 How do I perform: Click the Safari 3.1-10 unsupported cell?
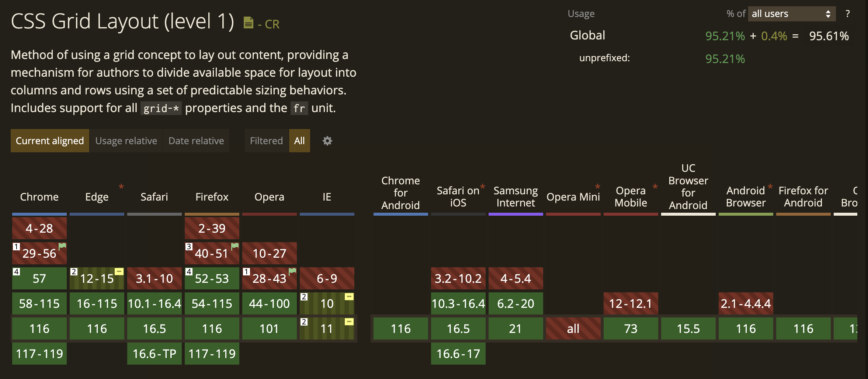tap(154, 278)
